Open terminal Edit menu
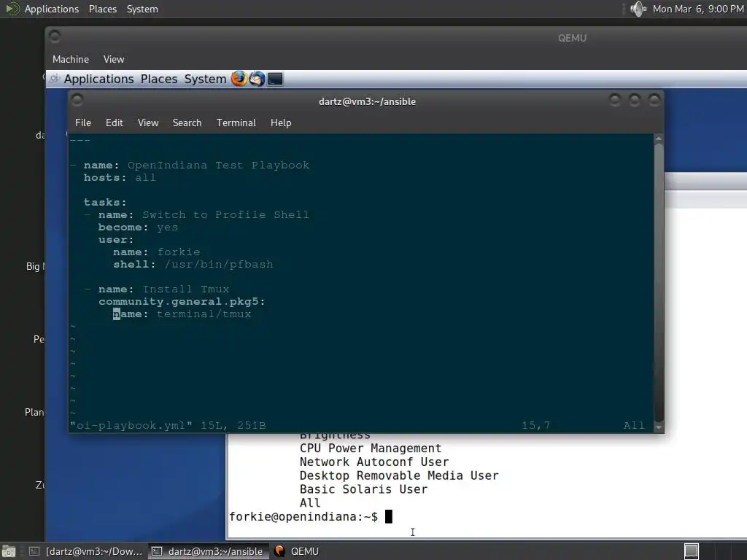Viewport: 747px width, 560px height. [x=114, y=122]
